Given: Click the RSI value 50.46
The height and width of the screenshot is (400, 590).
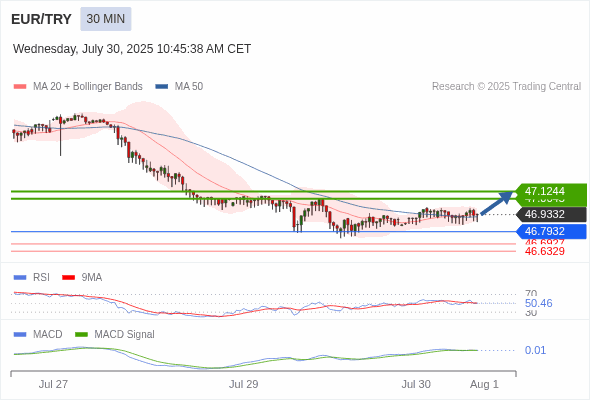Looking at the screenshot, I should click(x=538, y=303).
